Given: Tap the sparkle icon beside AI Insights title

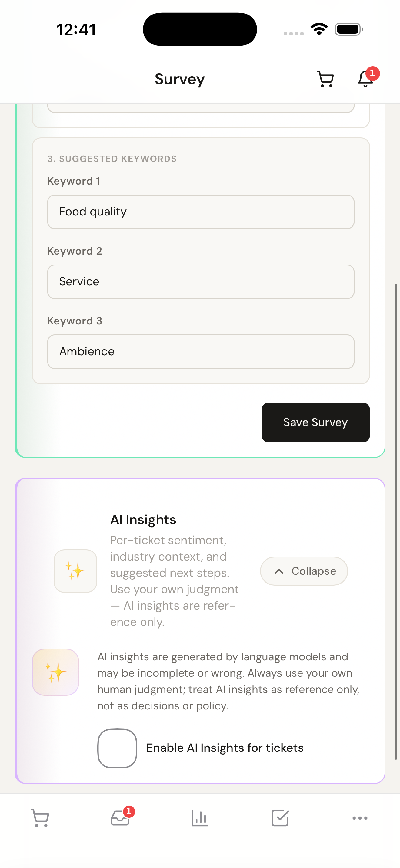Looking at the screenshot, I should point(75,571).
